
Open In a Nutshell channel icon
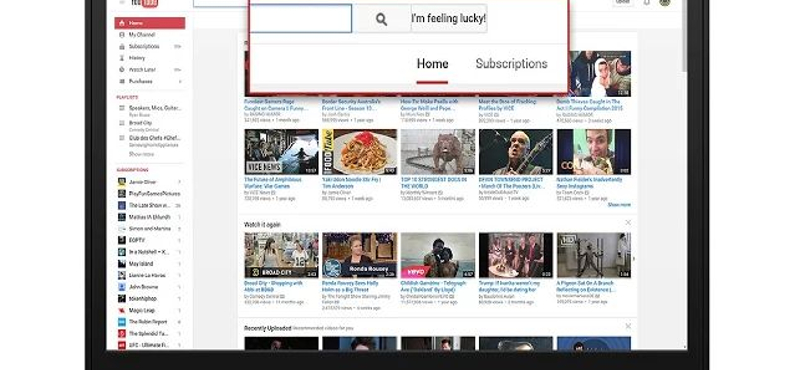(x=121, y=252)
